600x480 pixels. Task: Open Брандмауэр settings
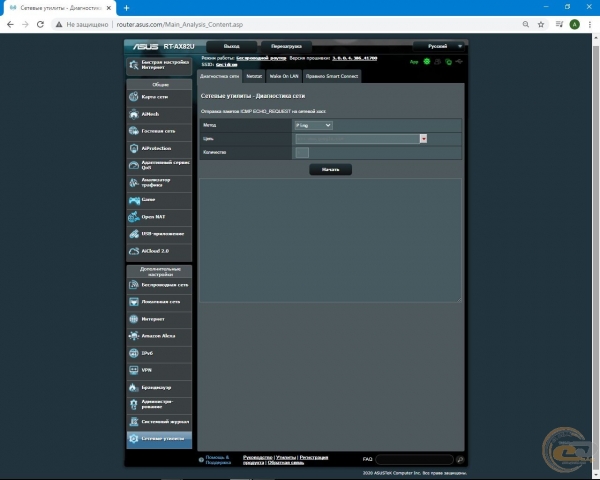coord(159,388)
